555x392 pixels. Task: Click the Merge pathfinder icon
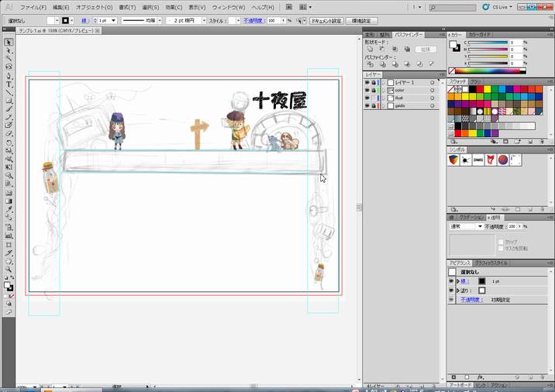[x=395, y=64]
